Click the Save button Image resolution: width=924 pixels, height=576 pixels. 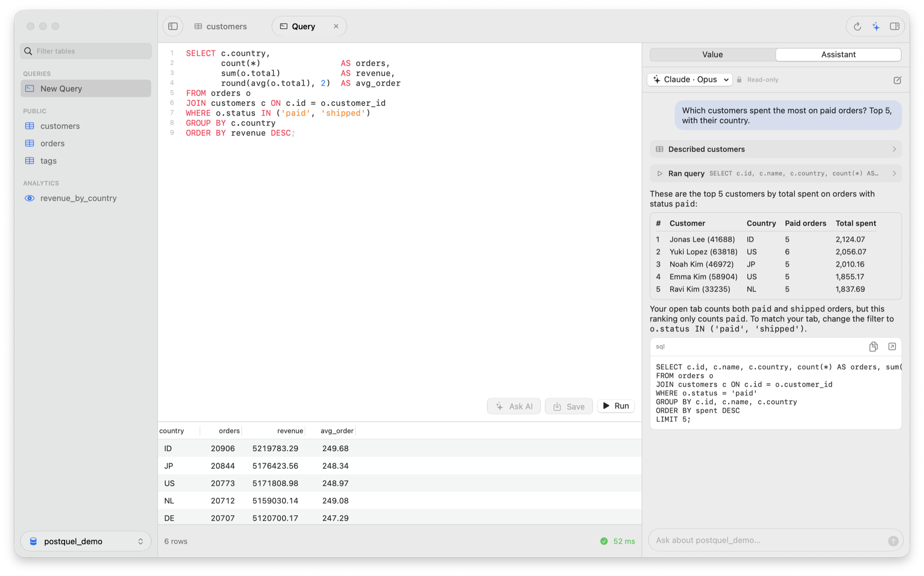pyautogui.click(x=569, y=406)
